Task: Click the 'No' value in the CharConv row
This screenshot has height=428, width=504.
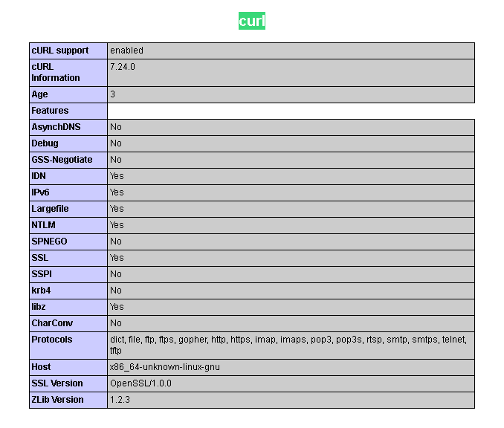Action: pos(116,323)
